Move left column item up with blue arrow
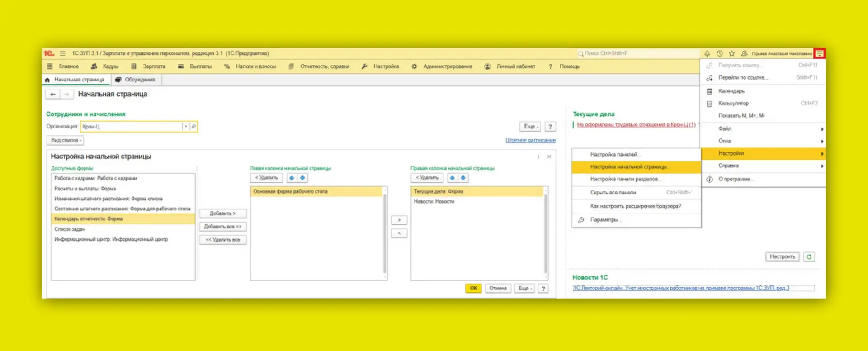This screenshot has height=351, width=868. [292, 178]
